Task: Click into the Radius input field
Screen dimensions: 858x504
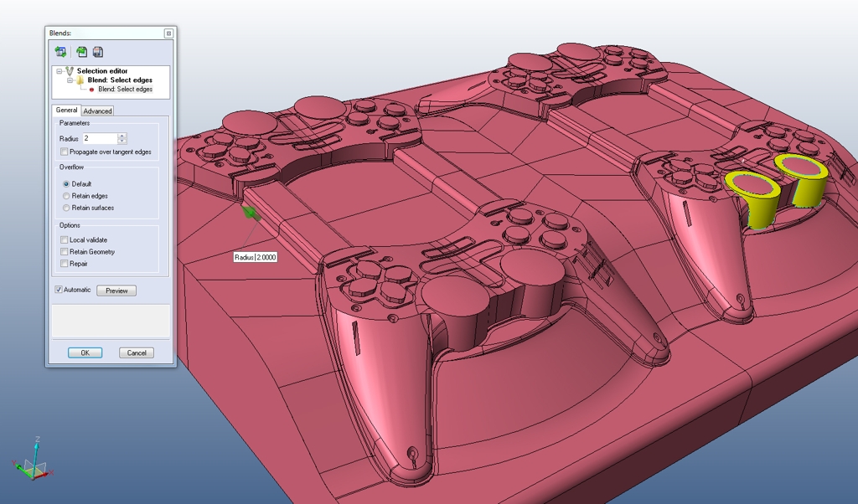Action: [x=101, y=138]
